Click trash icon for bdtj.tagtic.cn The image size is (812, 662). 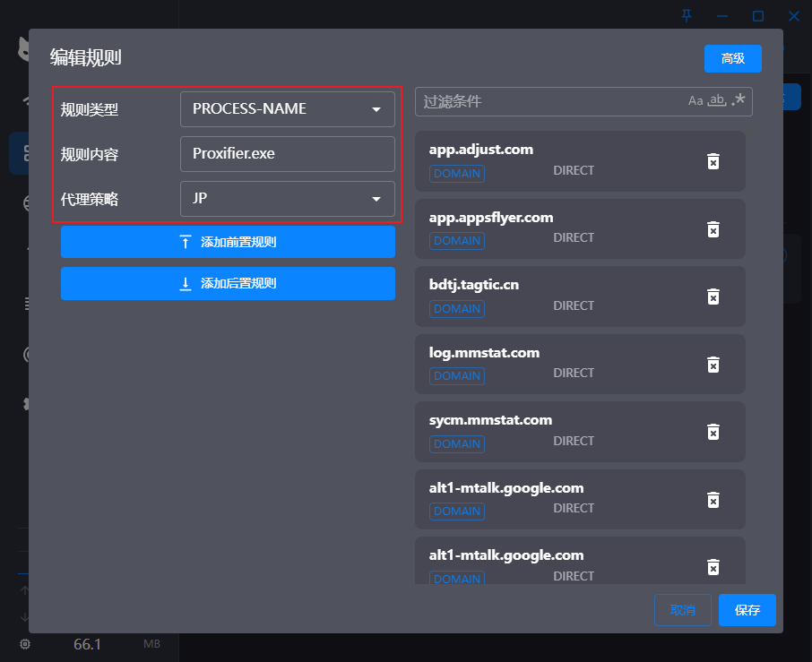[x=713, y=297]
